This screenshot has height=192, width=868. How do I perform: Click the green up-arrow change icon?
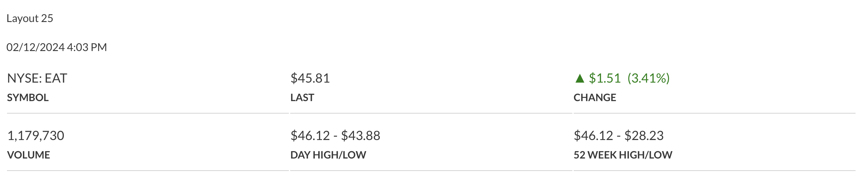click(579, 78)
